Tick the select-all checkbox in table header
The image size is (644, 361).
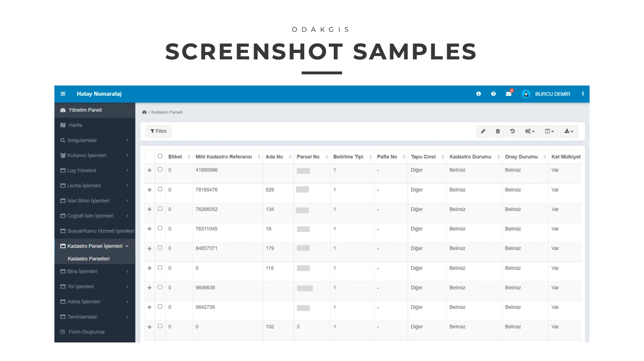(x=160, y=156)
